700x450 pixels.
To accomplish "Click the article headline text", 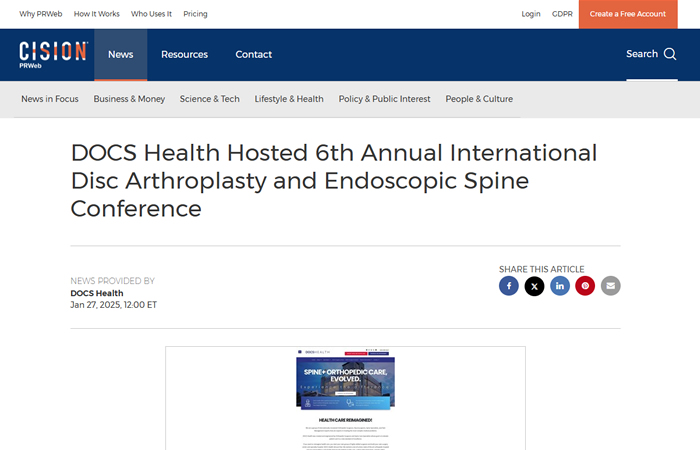I will click(334, 181).
